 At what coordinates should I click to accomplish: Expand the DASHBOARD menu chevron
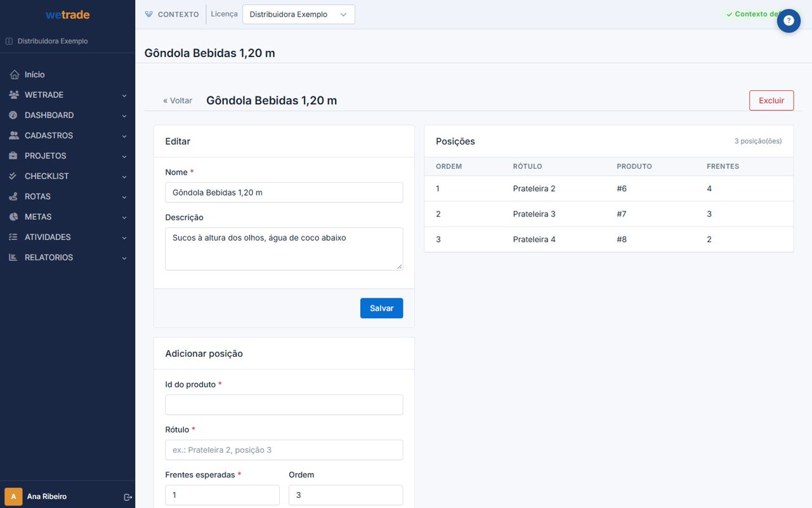124,116
